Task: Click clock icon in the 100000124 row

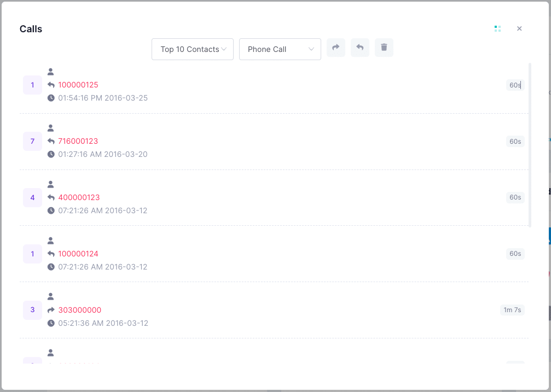Action: 51,267
